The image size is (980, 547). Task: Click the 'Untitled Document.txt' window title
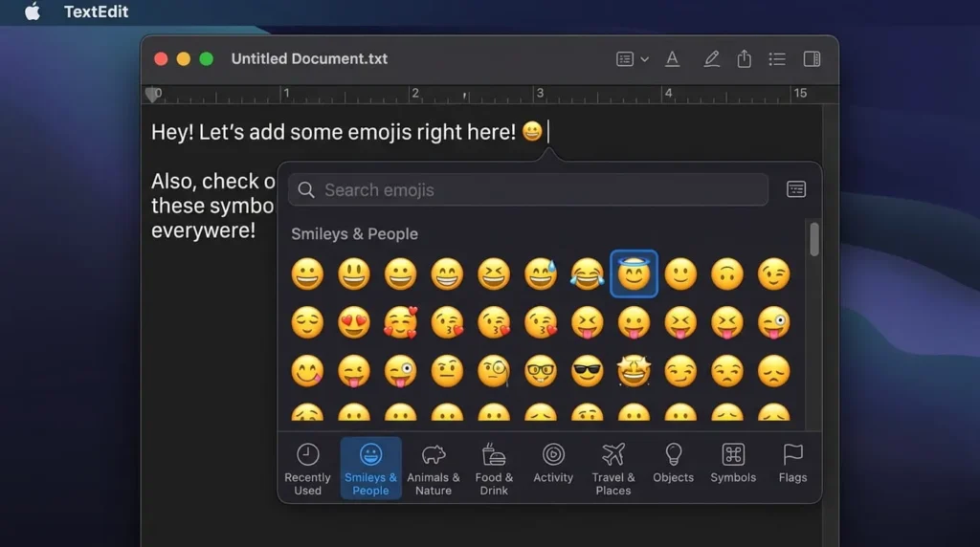point(309,58)
